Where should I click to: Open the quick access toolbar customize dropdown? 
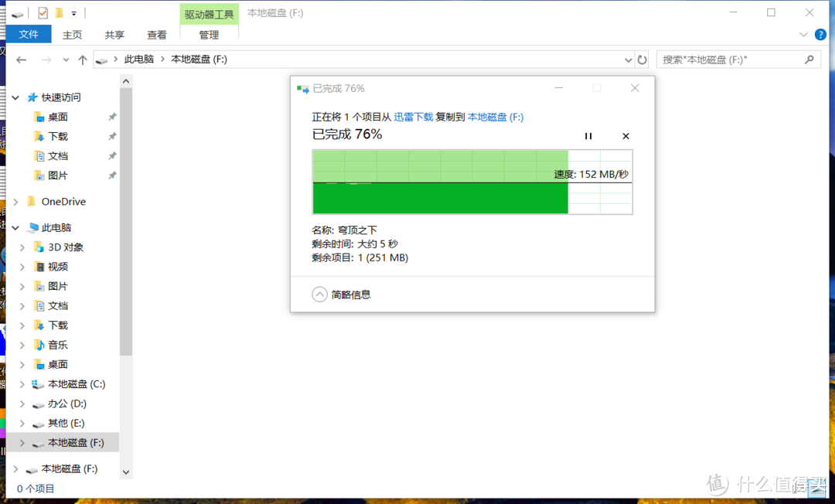pos(73,13)
